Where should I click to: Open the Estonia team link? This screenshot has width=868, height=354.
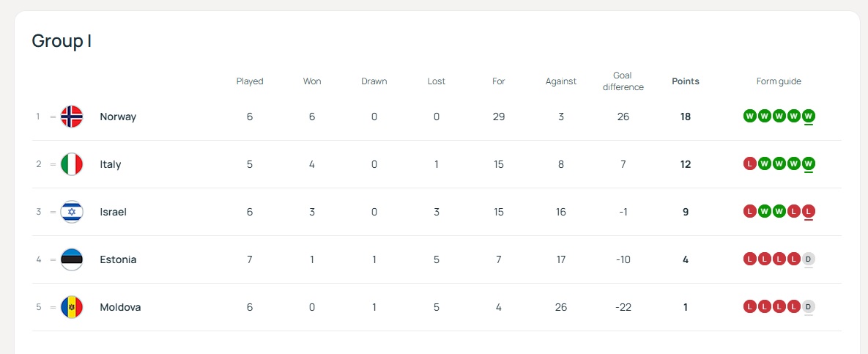[118, 259]
